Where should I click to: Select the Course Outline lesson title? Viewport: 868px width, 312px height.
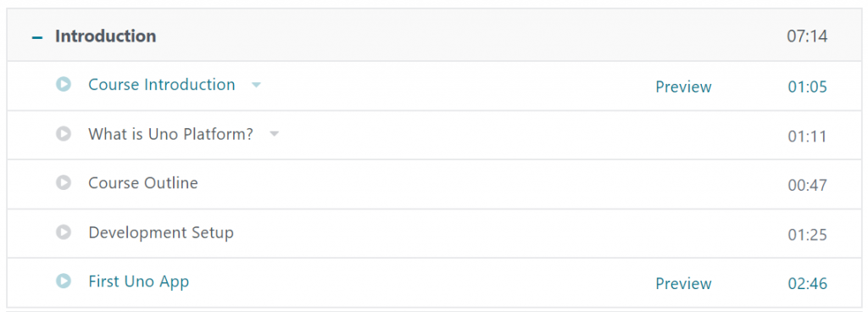click(x=143, y=183)
